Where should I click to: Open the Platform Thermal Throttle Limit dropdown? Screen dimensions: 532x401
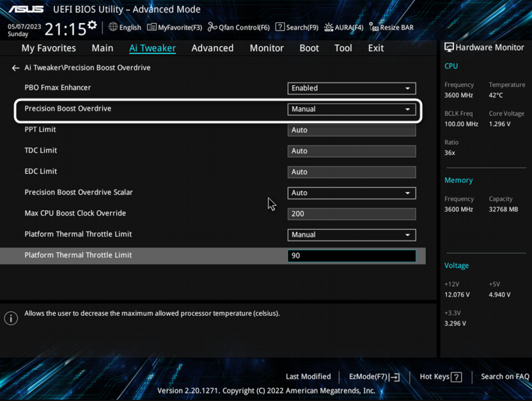pyautogui.click(x=351, y=235)
